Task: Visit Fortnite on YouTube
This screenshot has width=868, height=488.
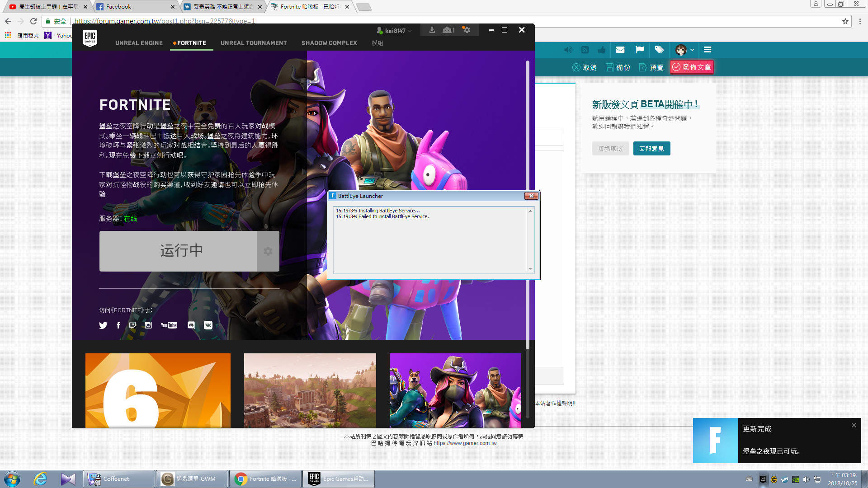Action: [169, 325]
